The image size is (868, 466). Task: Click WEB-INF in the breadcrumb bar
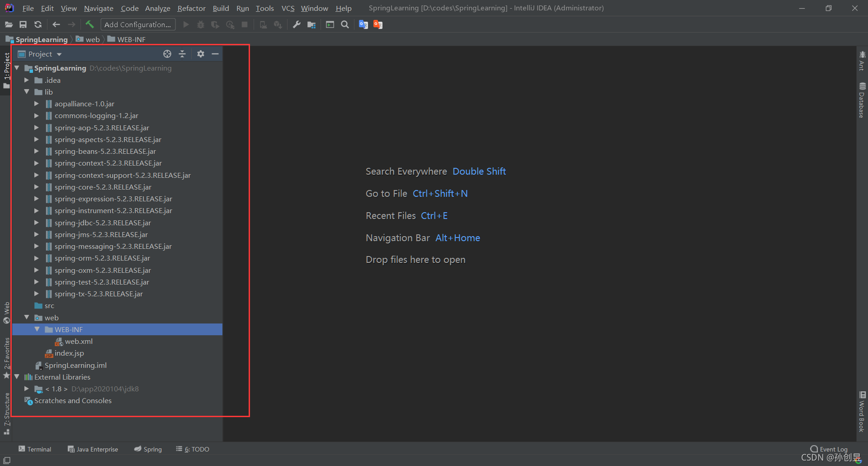(x=127, y=39)
